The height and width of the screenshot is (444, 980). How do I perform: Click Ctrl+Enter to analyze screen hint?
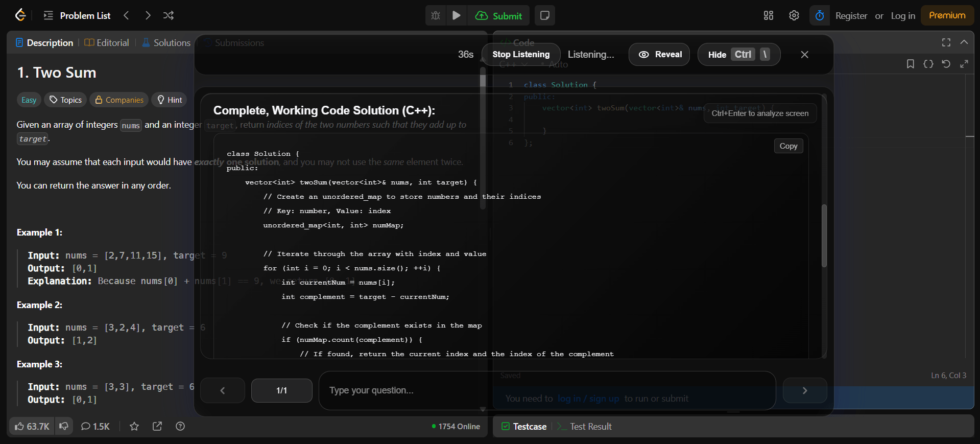(760, 113)
